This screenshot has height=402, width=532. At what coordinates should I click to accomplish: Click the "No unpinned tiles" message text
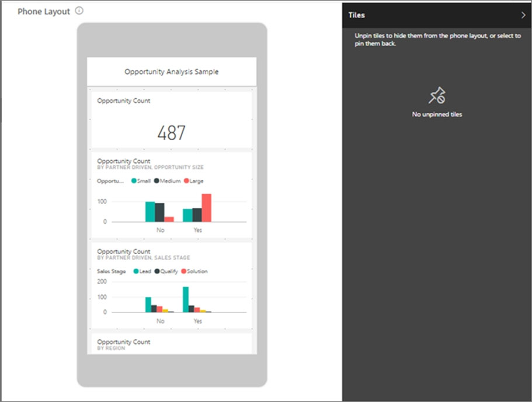(x=437, y=115)
